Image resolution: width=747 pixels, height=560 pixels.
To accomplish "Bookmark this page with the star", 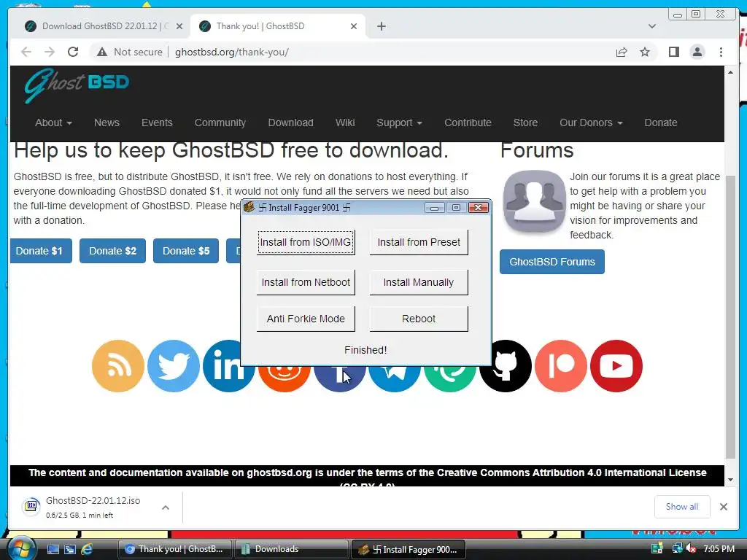I will (x=645, y=52).
